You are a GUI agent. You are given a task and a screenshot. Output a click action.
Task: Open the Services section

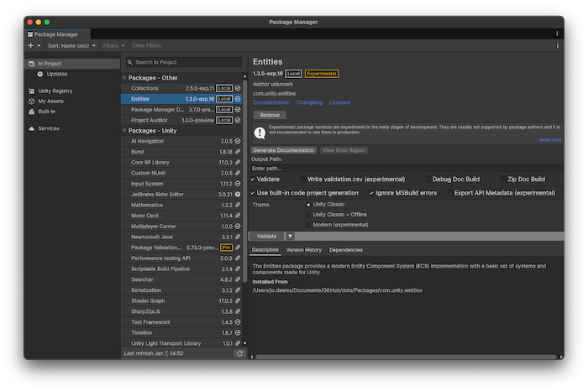pos(49,128)
